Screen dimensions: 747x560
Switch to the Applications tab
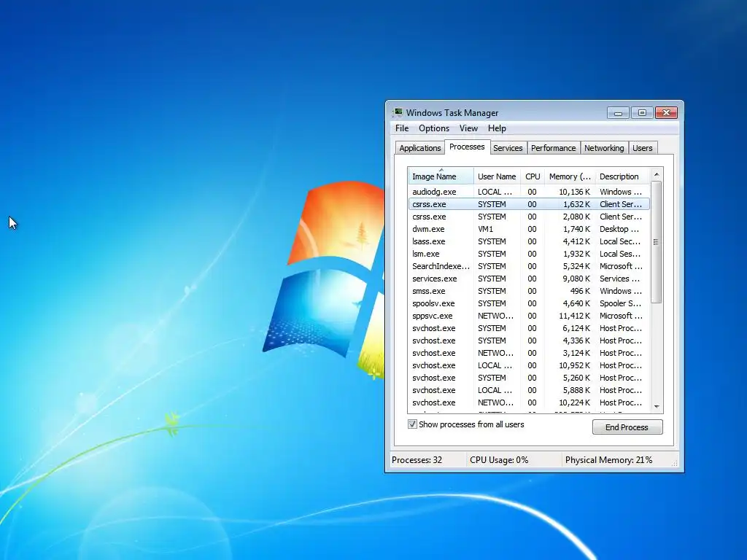(419, 148)
